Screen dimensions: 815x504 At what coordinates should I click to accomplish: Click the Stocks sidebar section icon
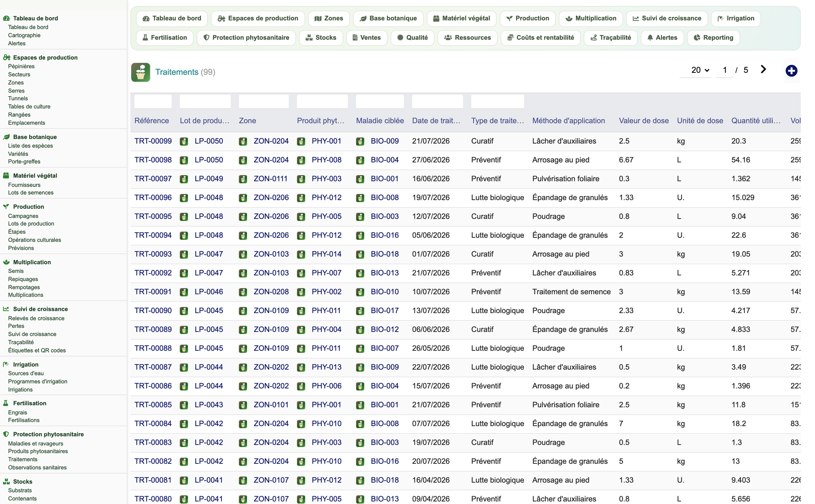6,482
